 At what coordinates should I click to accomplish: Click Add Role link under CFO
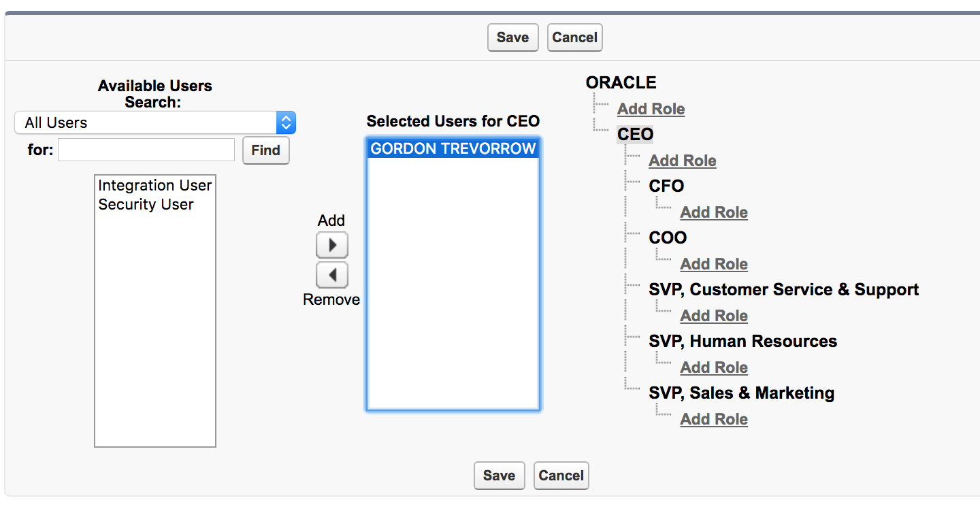tap(714, 212)
